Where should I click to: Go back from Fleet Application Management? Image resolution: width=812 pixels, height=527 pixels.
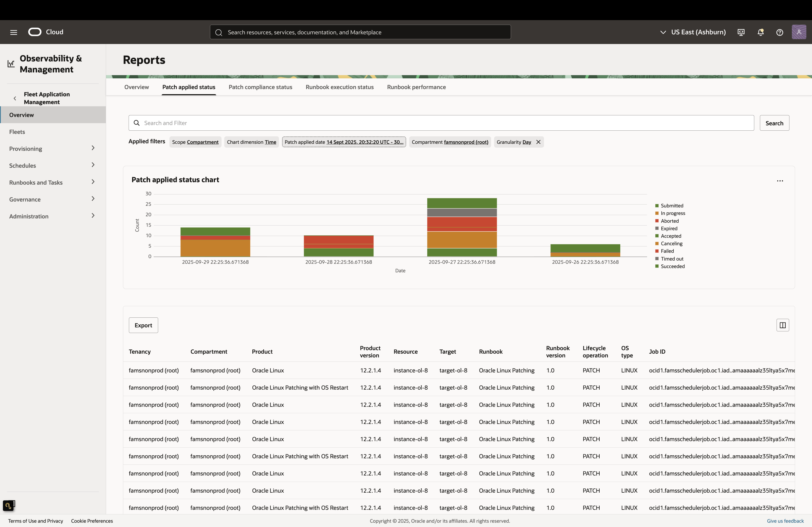pos(15,98)
